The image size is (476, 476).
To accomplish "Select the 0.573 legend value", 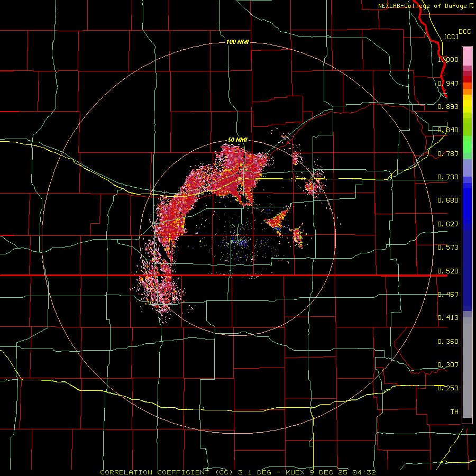I will [448, 248].
